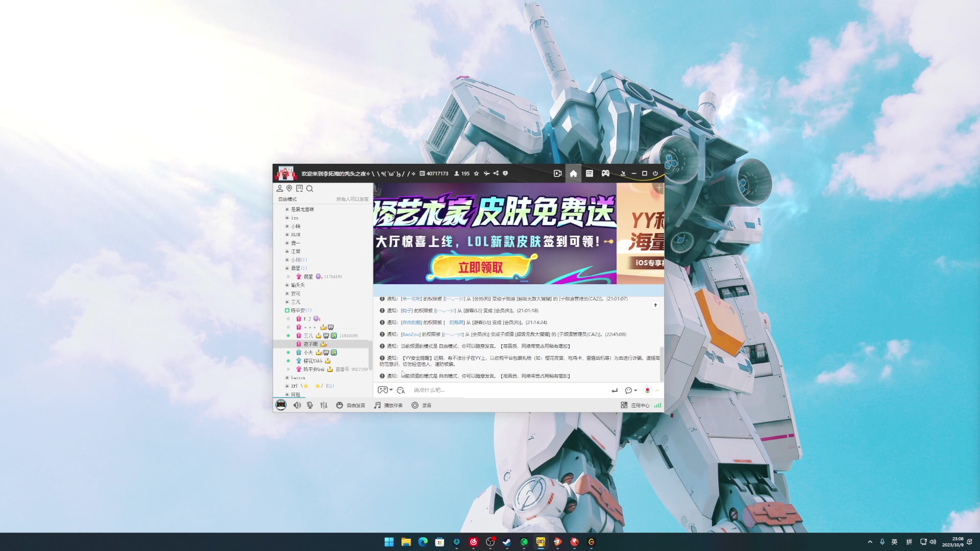Image resolution: width=980 pixels, height=551 pixels.
Task: Collapse sub-channel 晨星(1)
Action: [x=299, y=268]
